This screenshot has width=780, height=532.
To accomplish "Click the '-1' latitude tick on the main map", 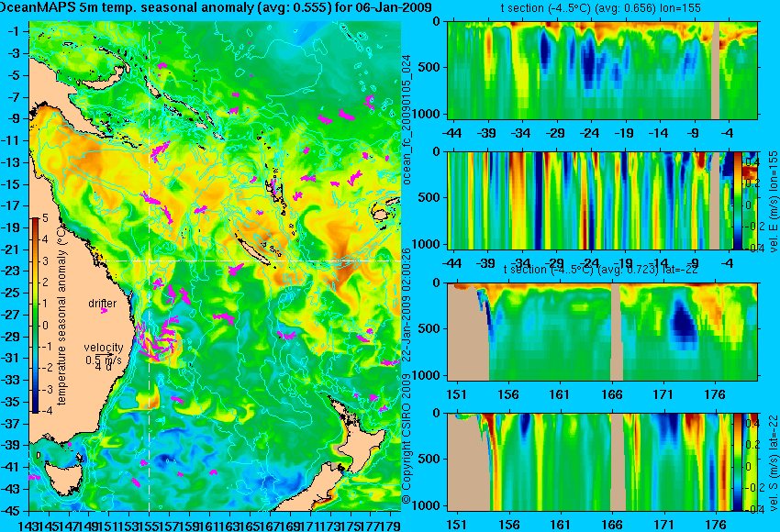I will [x=14, y=31].
